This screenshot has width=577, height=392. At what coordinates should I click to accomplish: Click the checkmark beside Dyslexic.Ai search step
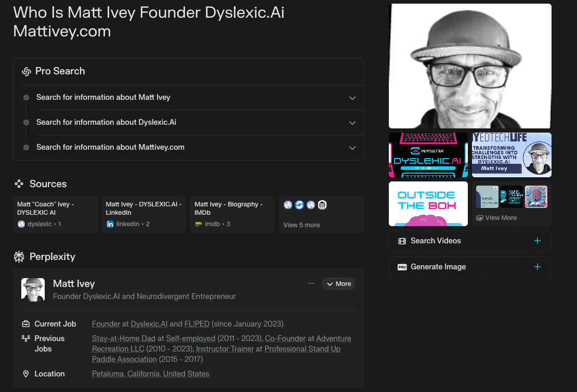tap(26, 122)
